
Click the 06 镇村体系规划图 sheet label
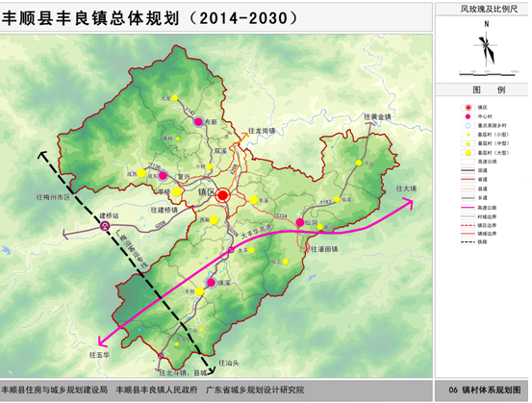(485, 390)
